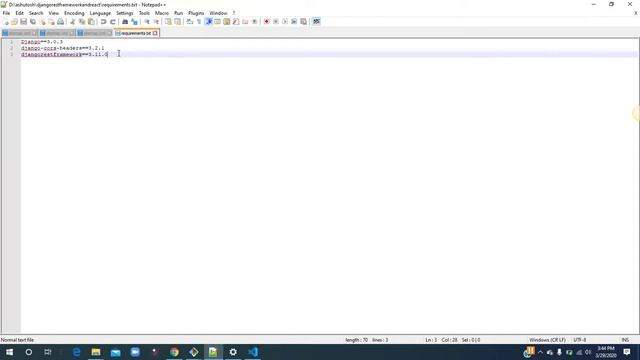Start macro recording with red button
640x360 pixels.
[x=267, y=22]
